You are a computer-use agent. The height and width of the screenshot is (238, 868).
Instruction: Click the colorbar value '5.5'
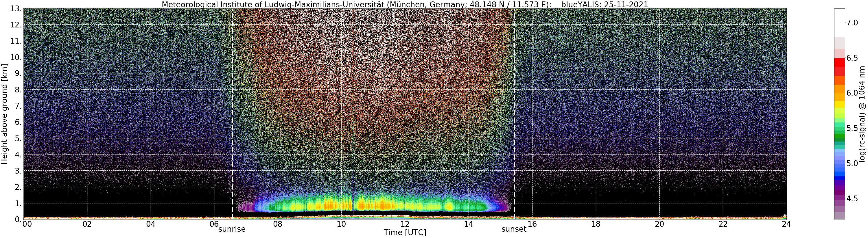(852, 128)
